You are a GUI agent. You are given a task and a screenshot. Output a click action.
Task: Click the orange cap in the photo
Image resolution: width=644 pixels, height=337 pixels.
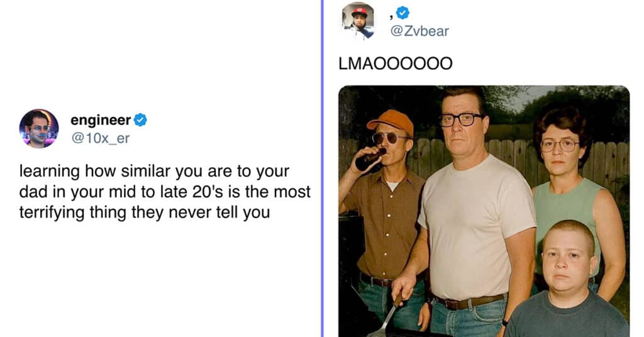pos(391,121)
